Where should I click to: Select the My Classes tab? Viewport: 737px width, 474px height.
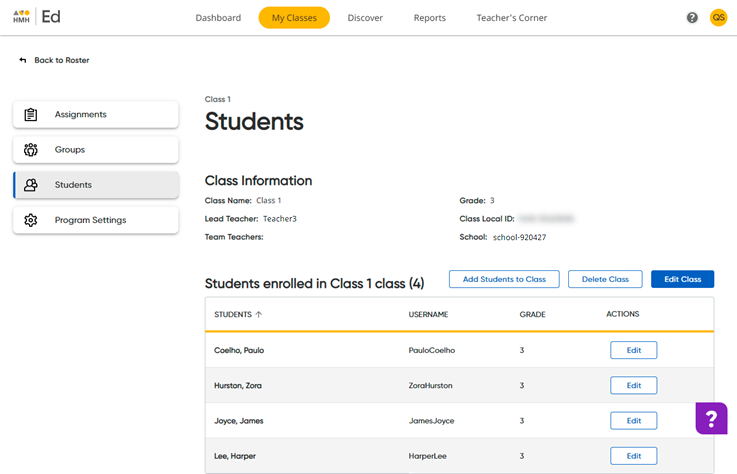[294, 18]
